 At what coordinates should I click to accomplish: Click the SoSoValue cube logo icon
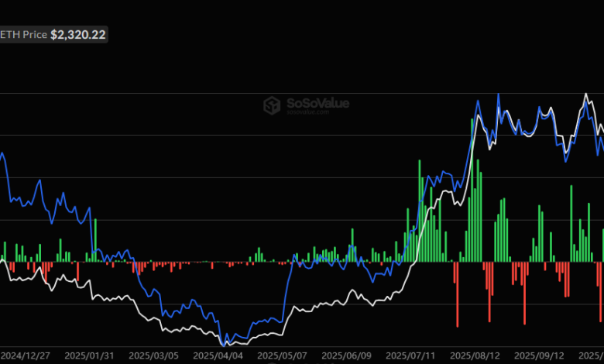pyautogui.click(x=271, y=105)
